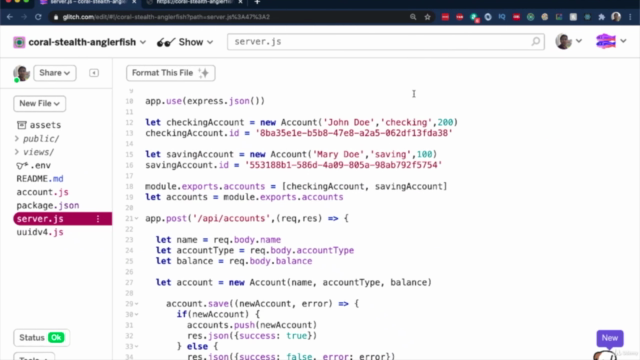Screen dimensions: 640x360
Task: Click the Chrome profile avatar
Action: coord(616,17)
